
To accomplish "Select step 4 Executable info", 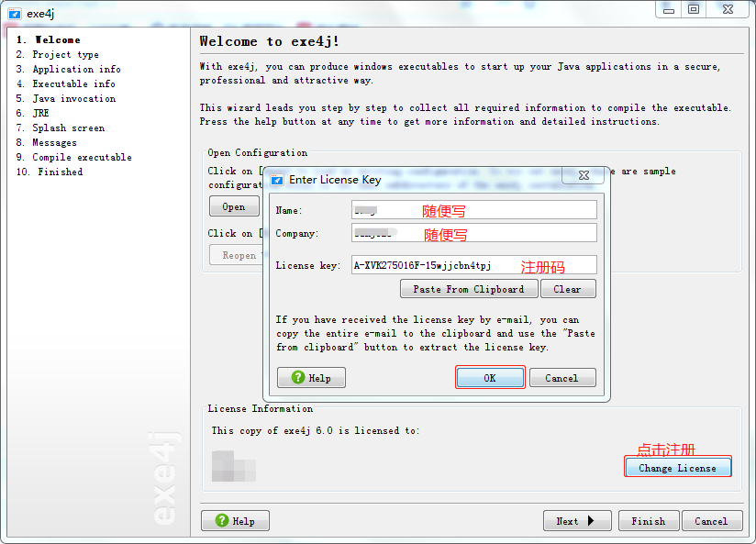I will [65, 83].
